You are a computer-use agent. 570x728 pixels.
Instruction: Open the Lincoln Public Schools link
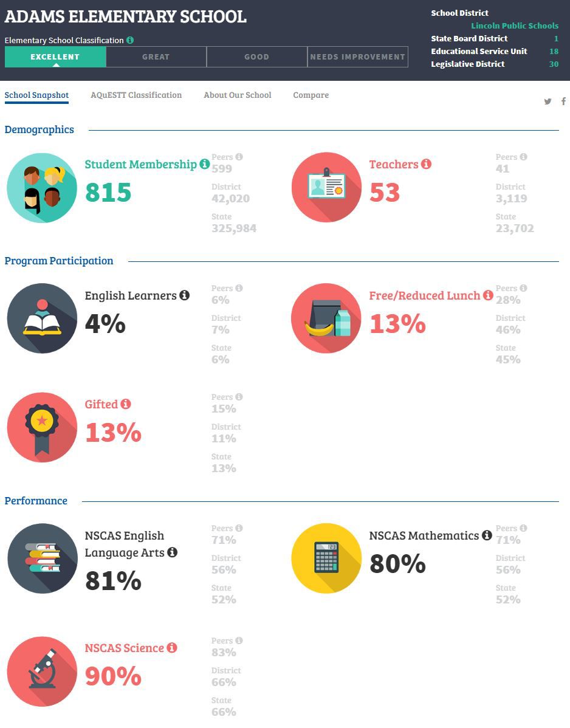pos(515,26)
